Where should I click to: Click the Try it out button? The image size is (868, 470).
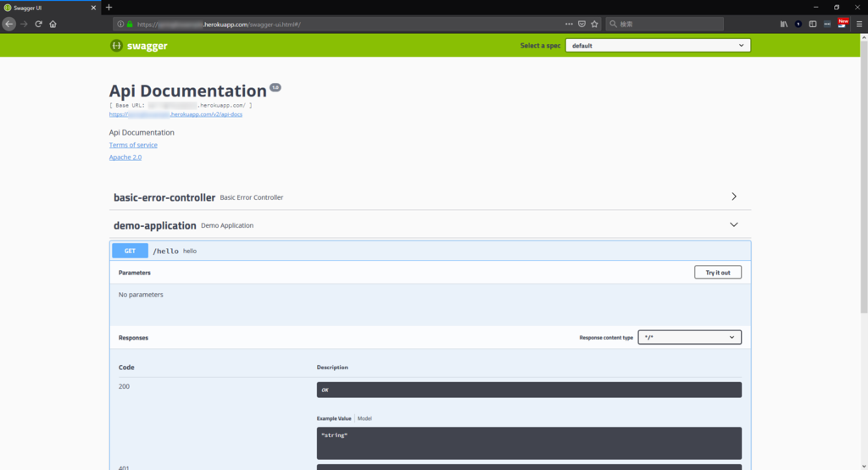(718, 272)
